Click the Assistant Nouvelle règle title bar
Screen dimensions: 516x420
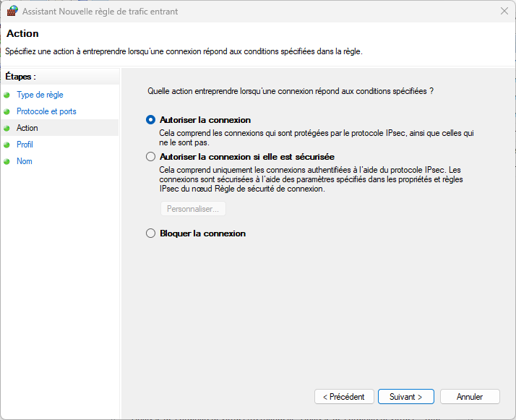253,12
